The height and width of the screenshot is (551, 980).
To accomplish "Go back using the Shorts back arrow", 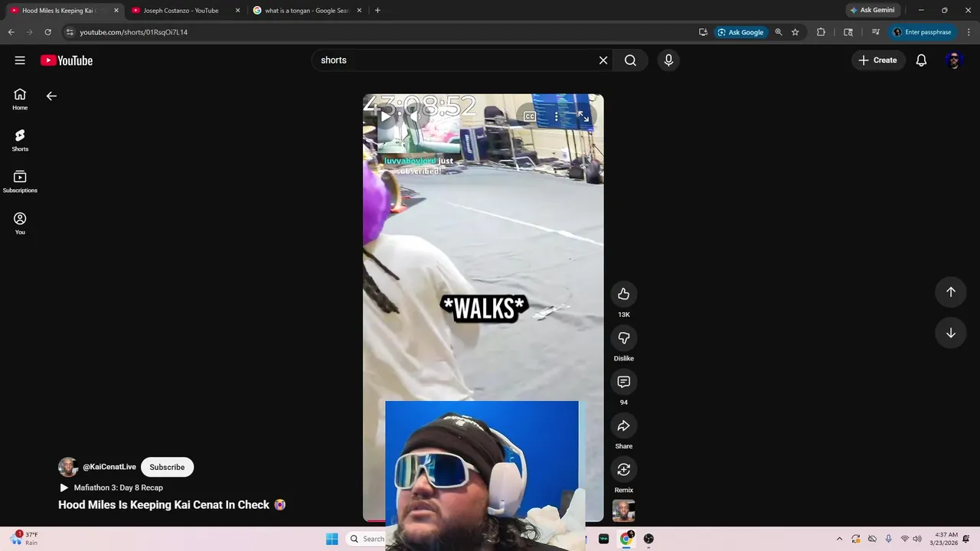I will coord(51,96).
